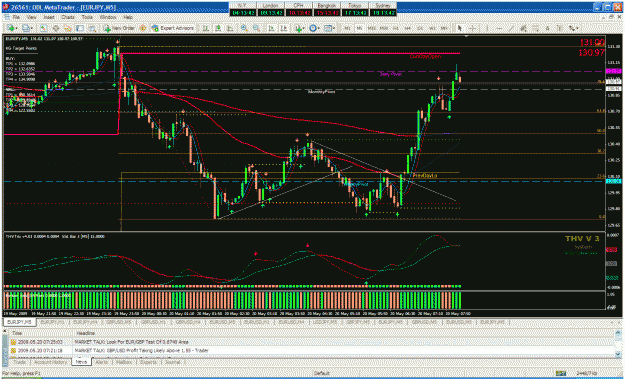The height and width of the screenshot is (379, 625).
Task: Open news 'GBP/USD Profit Taking Likely Above 1.55'
Action: coord(142,350)
